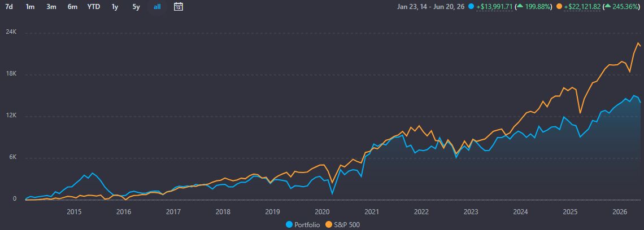Click the 2022 x-axis label
The width and height of the screenshot is (644, 230).
pos(421,212)
